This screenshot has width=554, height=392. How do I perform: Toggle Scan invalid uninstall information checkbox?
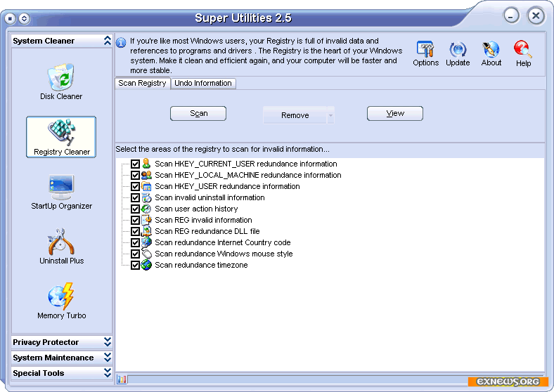click(135, 197)
